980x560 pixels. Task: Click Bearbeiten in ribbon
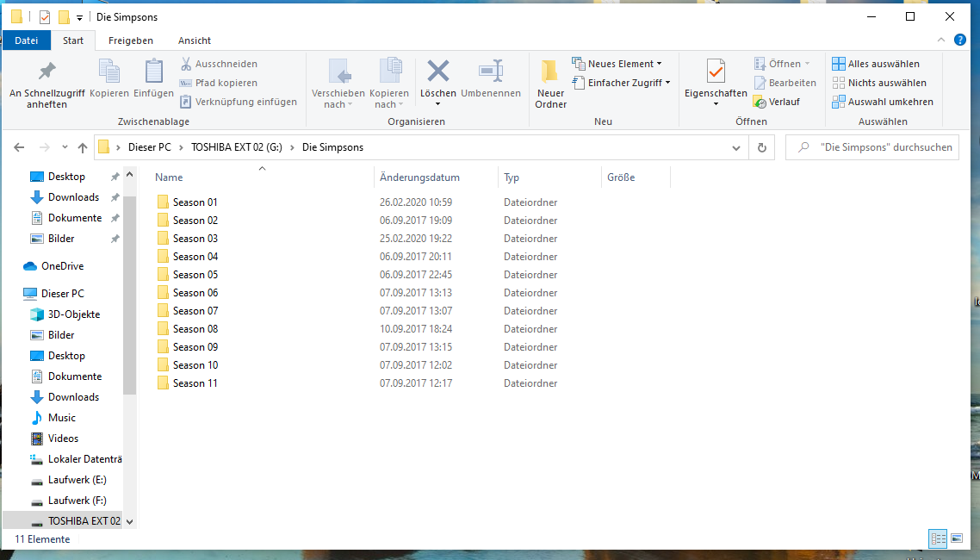785,83
